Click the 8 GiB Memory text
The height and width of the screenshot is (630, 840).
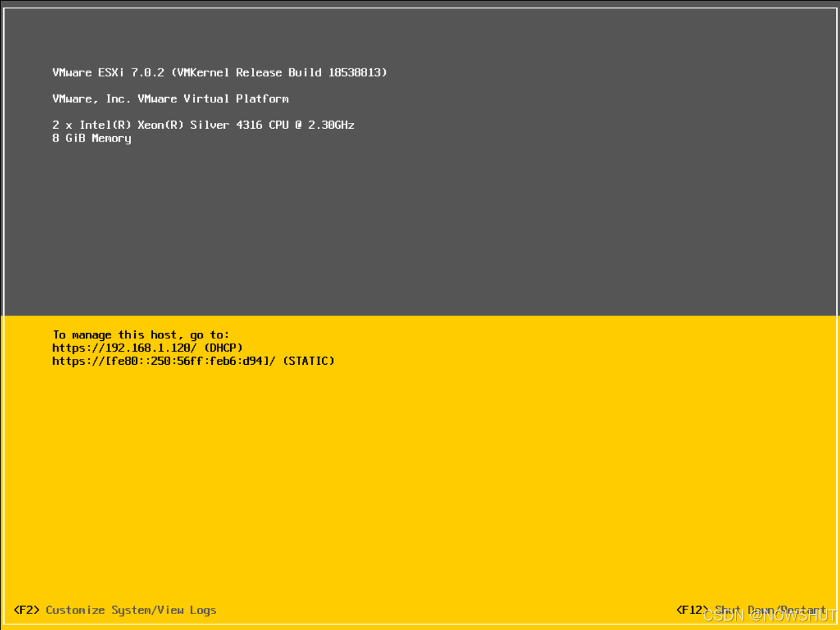point(92,138)
